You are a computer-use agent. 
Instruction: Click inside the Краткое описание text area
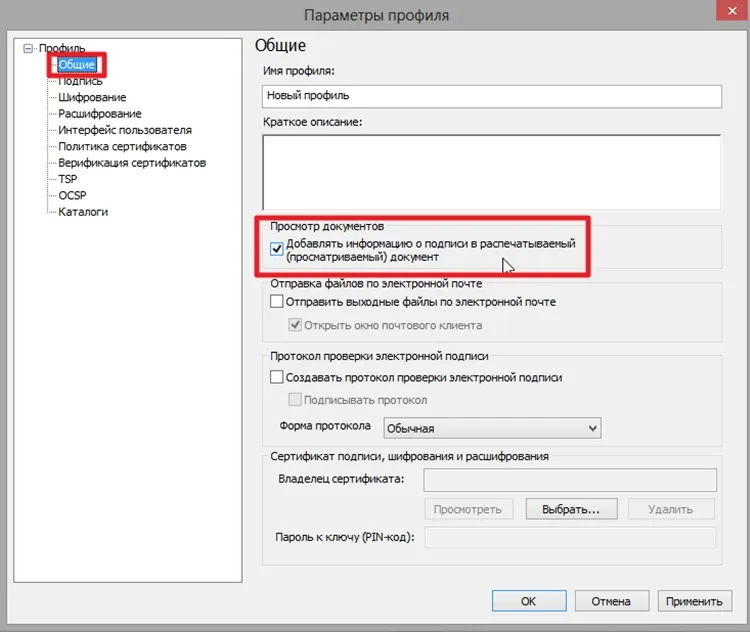click(491, 171)
